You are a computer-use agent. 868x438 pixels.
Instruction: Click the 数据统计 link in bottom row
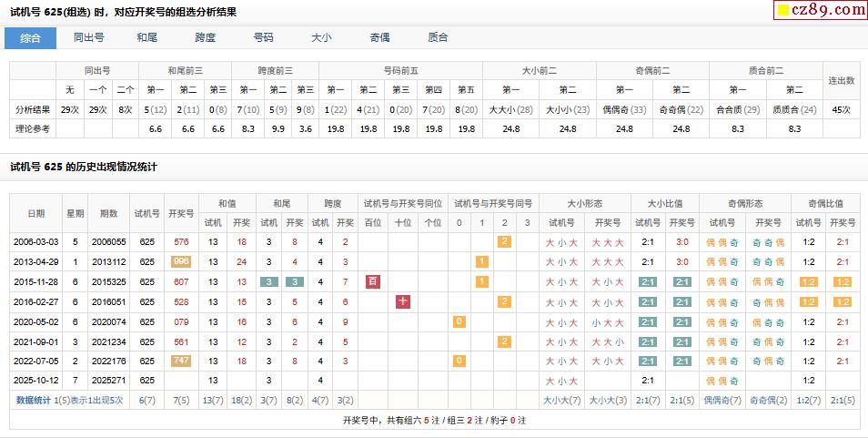[34, 400]
